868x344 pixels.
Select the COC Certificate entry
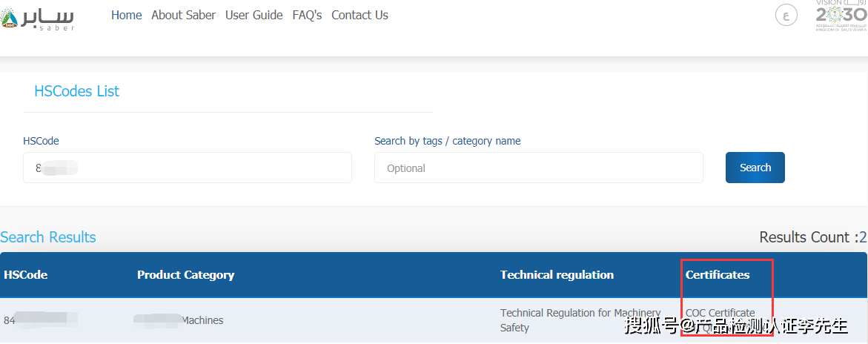coord(720,313)
